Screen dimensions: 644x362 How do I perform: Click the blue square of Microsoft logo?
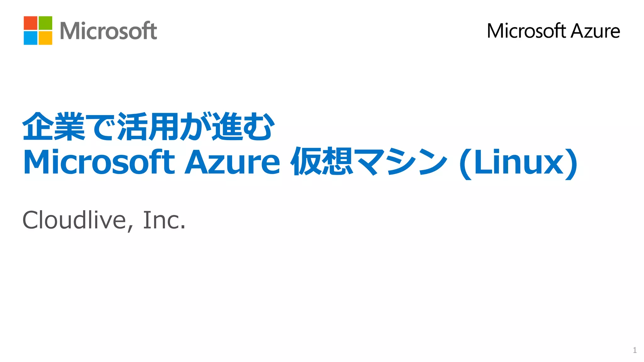[x=31, y=38]
